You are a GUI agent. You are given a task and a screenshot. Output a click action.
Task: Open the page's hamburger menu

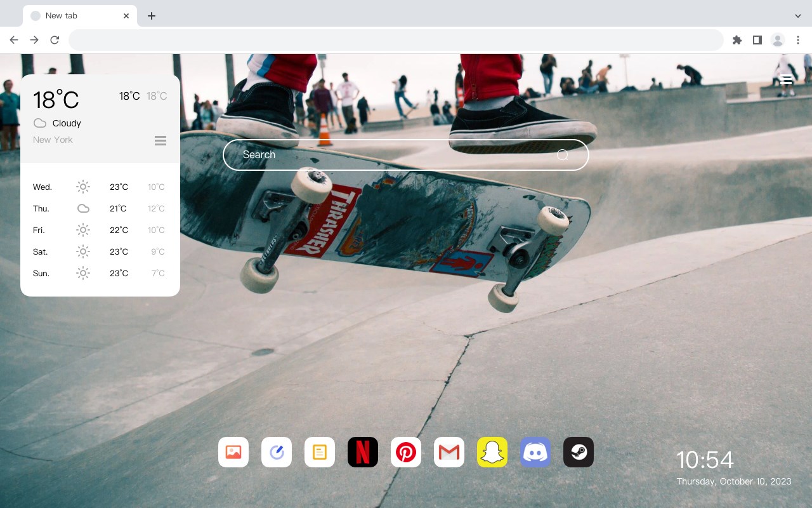tap(786, 79)
